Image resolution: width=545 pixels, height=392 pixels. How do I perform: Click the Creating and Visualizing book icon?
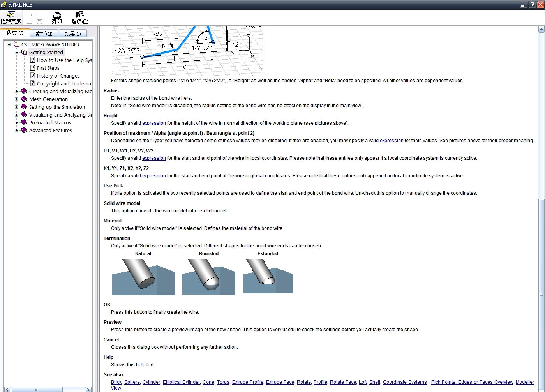(x=24, y=91)
